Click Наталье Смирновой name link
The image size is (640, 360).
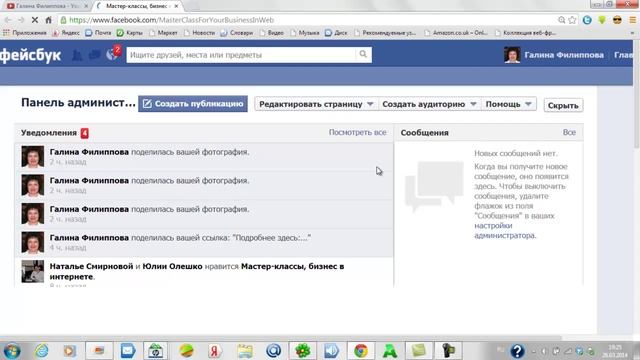click(x=91, y=266)
